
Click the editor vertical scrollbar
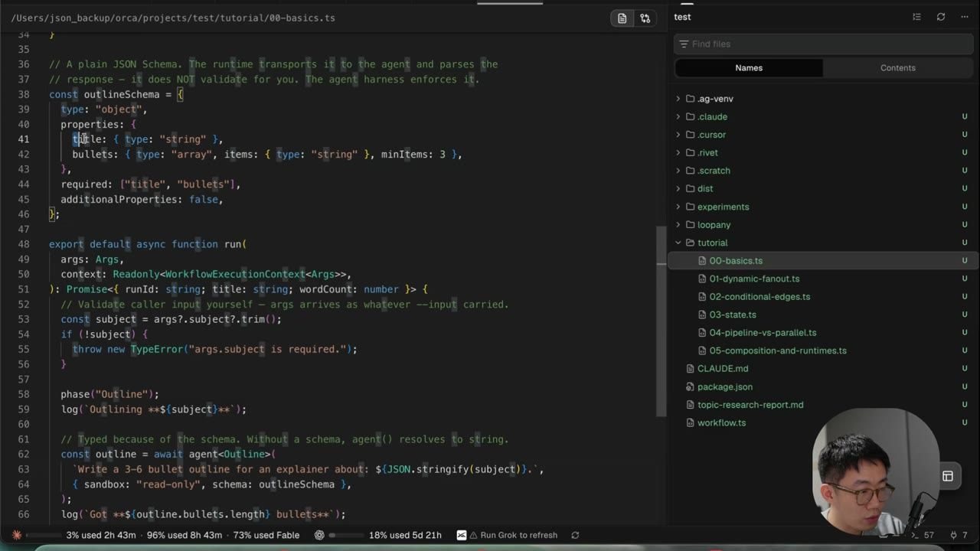[x=661, y=321]
